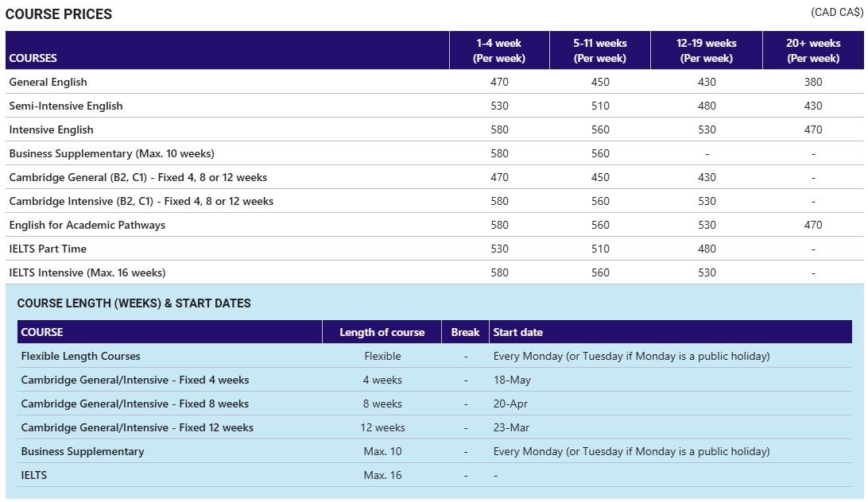Image resolution: width=868 pixels, height=502 pixels.
Task: Click the CAD CA$ currency label
Action: tap(836, 12)
